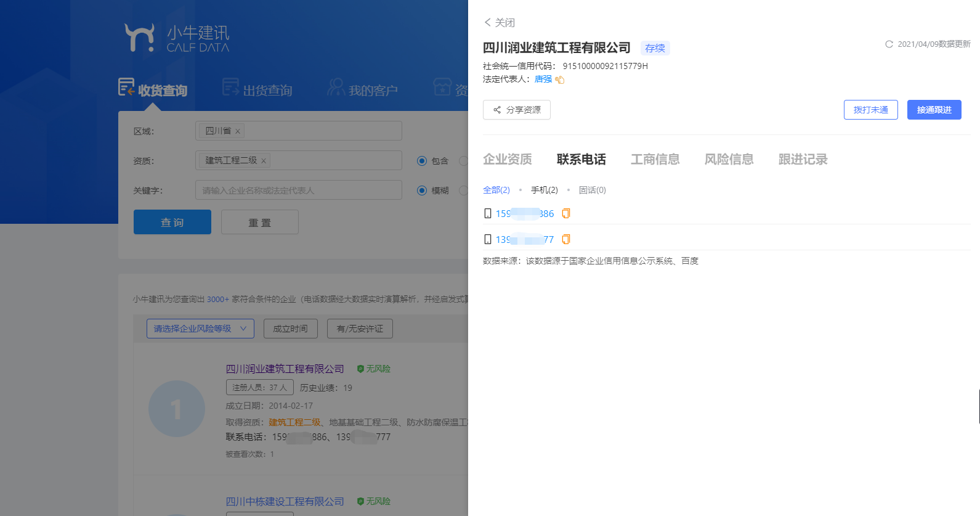Click the 重置 reset button

(260, 222)
